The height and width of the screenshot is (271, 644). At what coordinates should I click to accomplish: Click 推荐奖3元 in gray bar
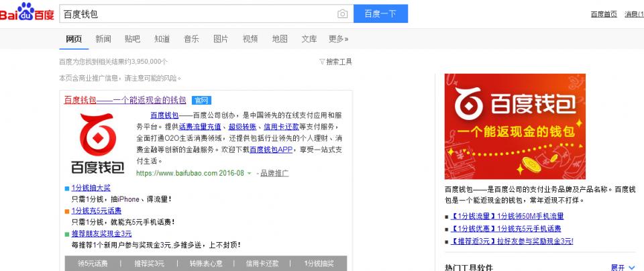tap(149, 264)
